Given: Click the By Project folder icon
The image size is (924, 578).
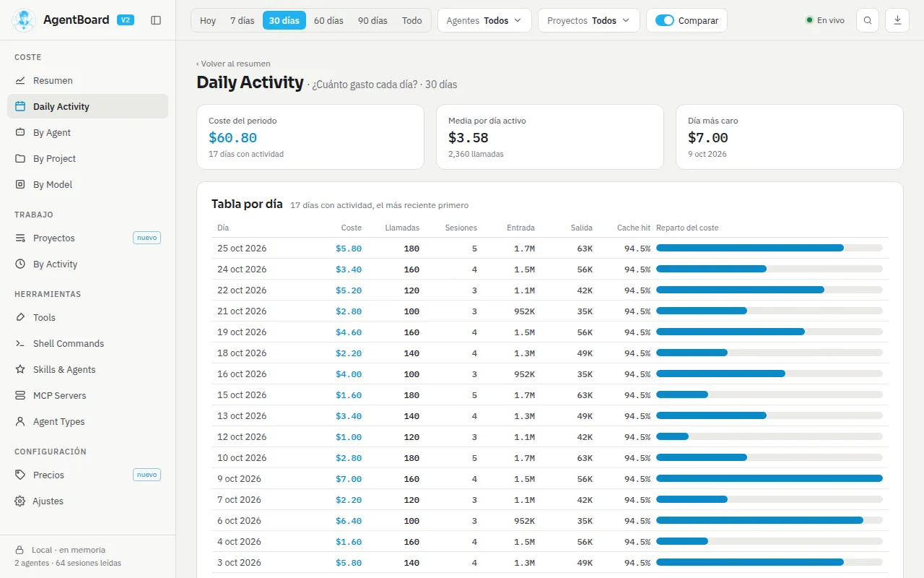Looking at the screenshot, I should point(20,158).
